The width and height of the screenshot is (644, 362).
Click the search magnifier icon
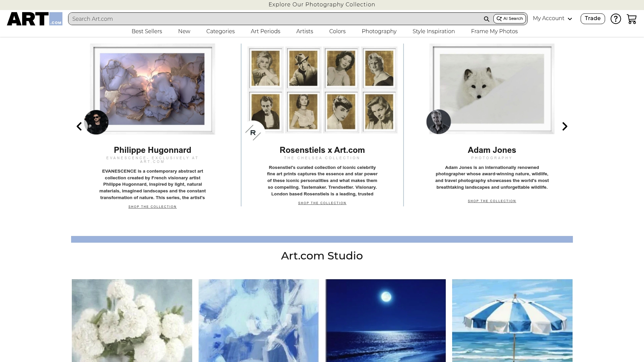click(x=486, y=19)
